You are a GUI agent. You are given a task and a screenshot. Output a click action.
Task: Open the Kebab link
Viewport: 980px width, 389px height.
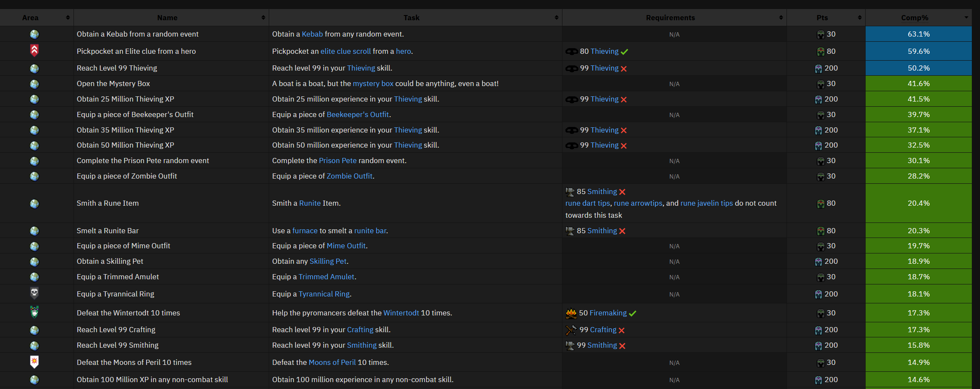tap(312, 34)
